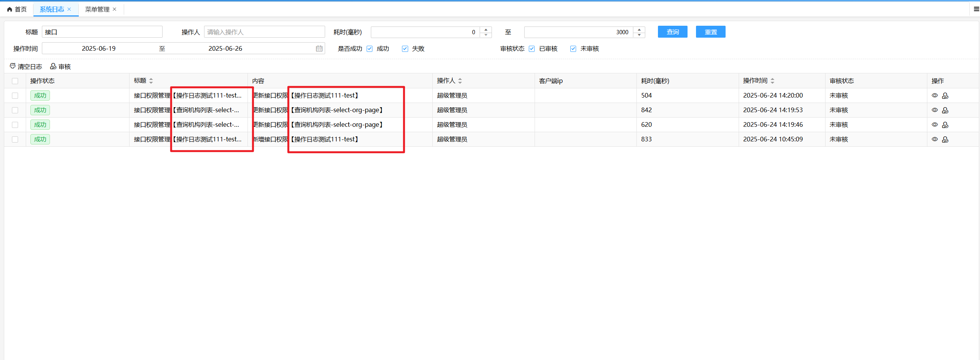Switch to the 菜单管理 tab
The image size is (980, 360).
[97, 9]
